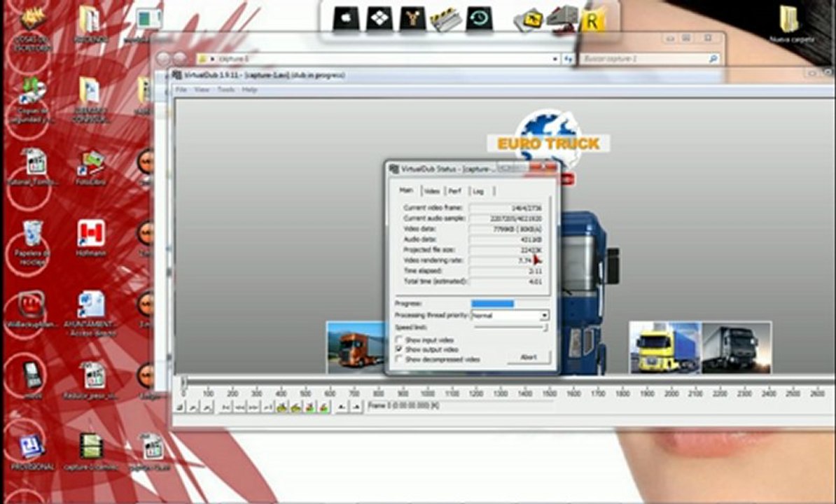Set selection end with the Mark out icon
The image size is (836, 504).
[356, 407]
